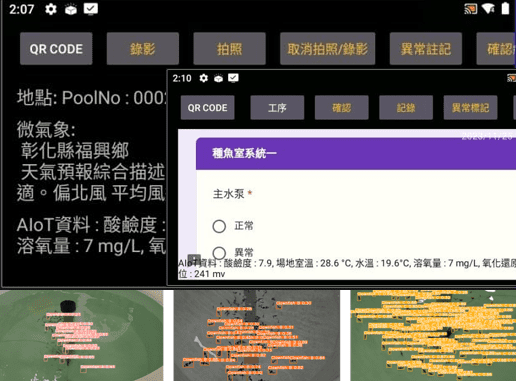Screen dimensions: 516x381
Task: Open settings gear in outer status bar
Action: (x=51, y=9)
